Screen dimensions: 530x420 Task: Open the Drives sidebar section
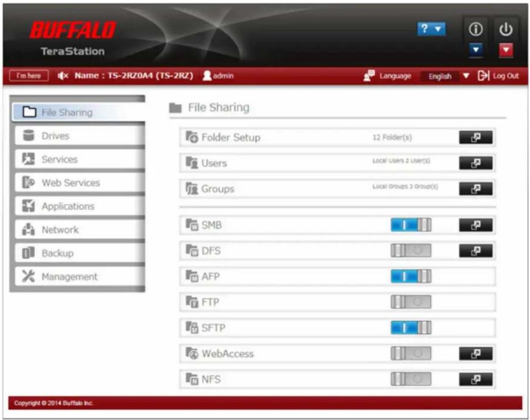pyautogui.click(x=80, y=135)
